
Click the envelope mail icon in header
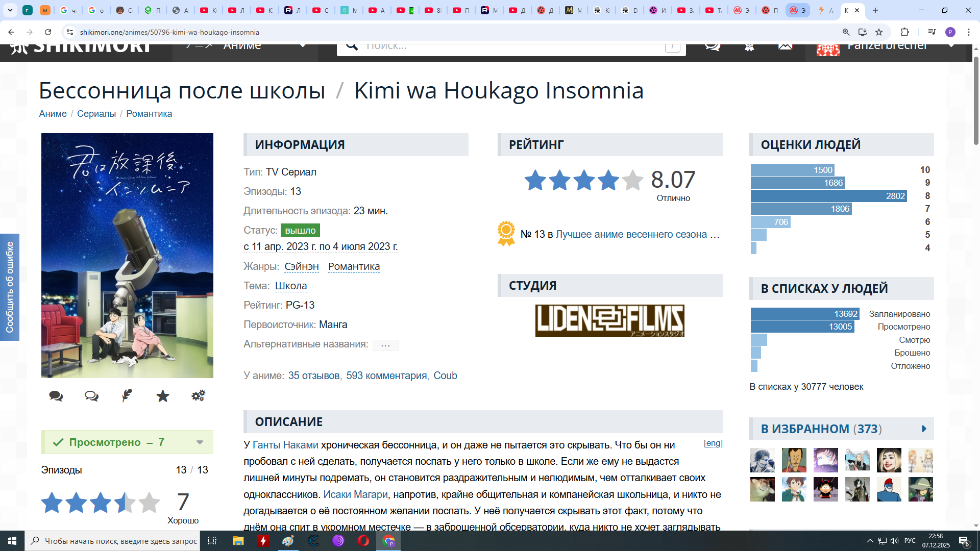click(785, 46)
